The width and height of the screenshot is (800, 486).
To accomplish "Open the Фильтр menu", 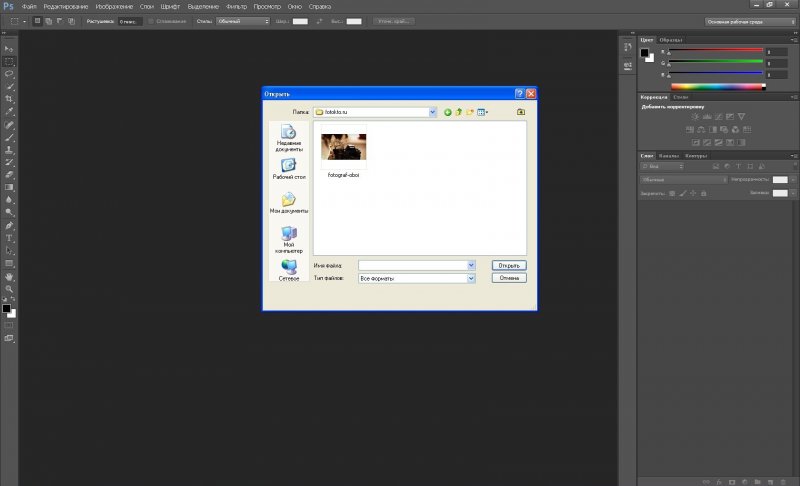I will coord(236,6).
